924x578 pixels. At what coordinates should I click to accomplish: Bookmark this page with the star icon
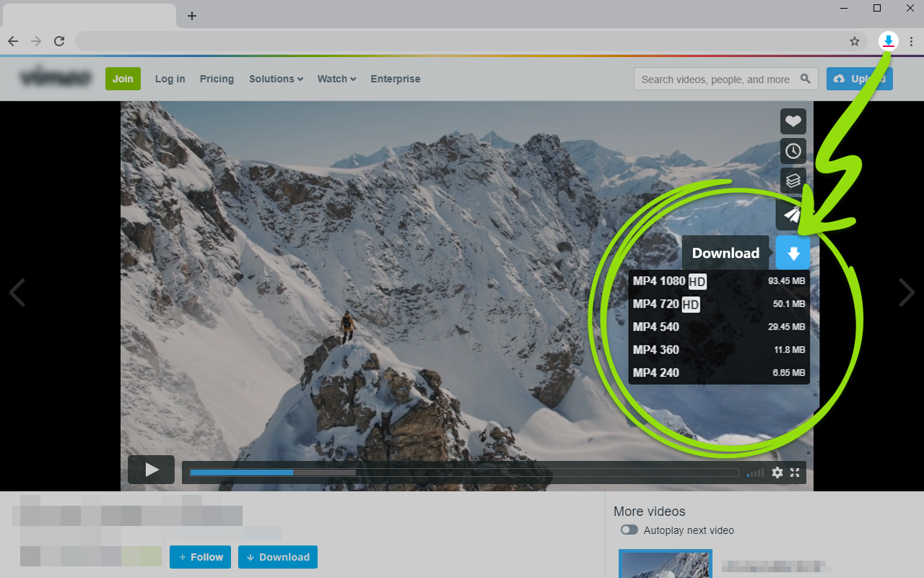(x=854, y=41)
